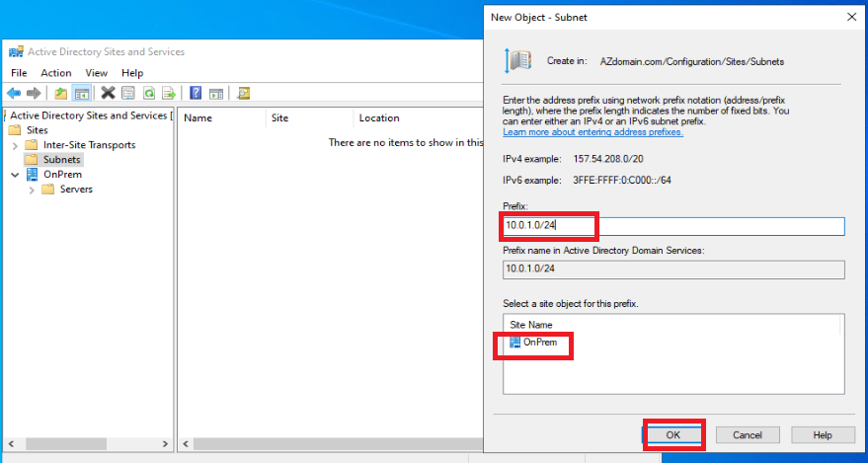Screen dimensions: 868x463
Task: Expand the Servers folder node
Action: point(32,190)
